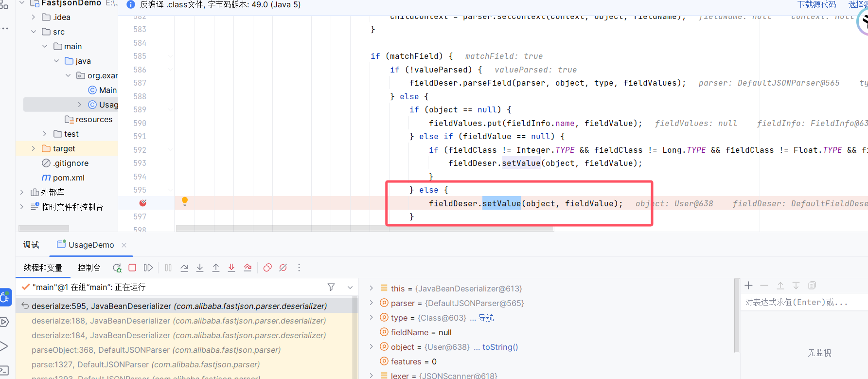Screen dimensions: 868x379
Task: Collapse the java folder
Action: pyautogui.click(x=56, y=61)
